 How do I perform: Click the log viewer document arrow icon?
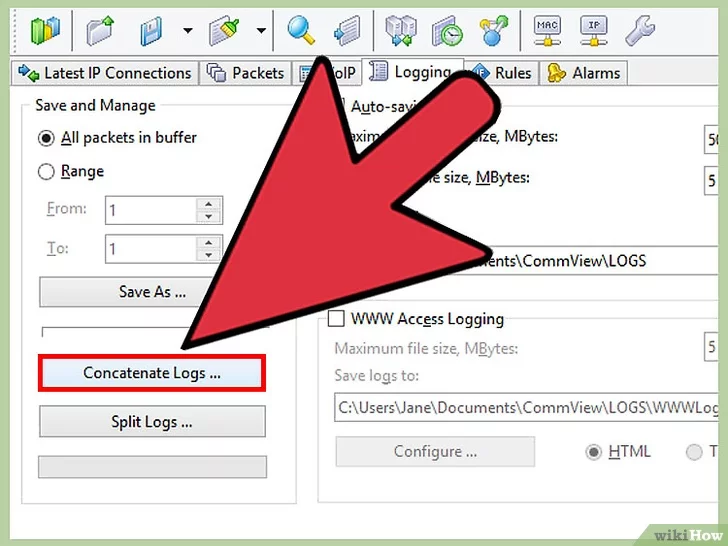(x=347, y=31)
